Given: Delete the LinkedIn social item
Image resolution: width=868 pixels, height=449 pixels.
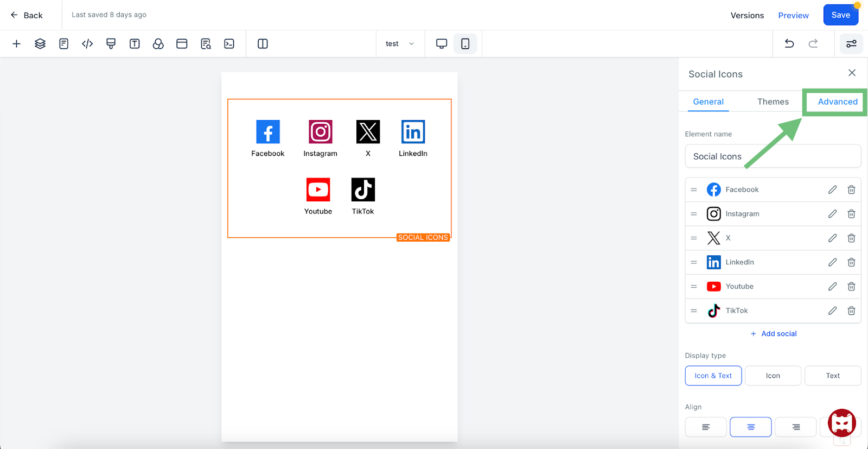Looking at the screenshot, I should pyautogui.click(x=851, y=262).
